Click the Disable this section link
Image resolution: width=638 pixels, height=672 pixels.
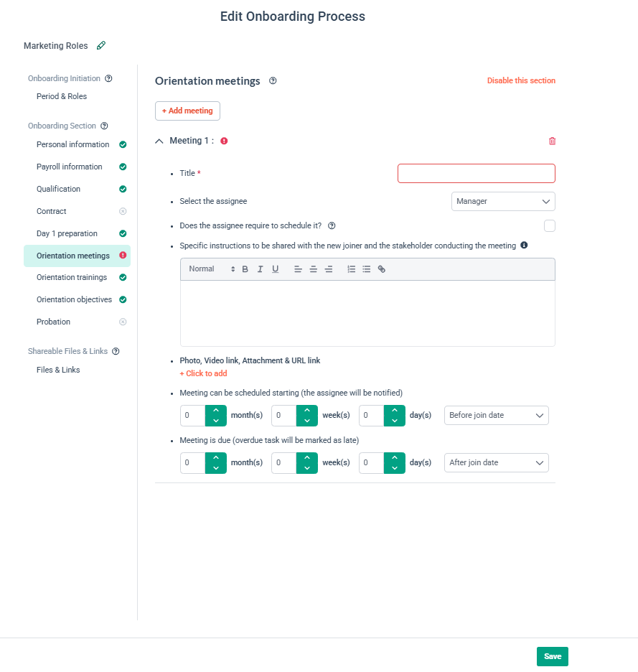[x=521, y=80]
